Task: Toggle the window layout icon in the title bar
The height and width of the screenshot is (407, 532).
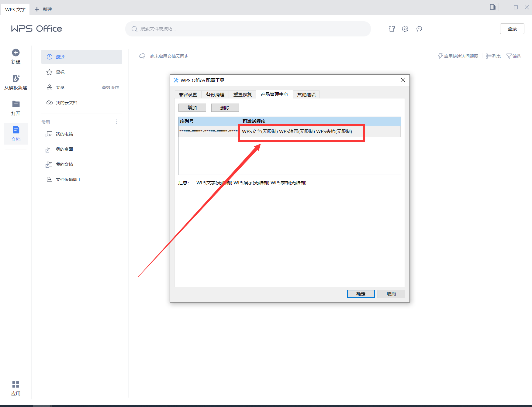Action: coord(493,7)
